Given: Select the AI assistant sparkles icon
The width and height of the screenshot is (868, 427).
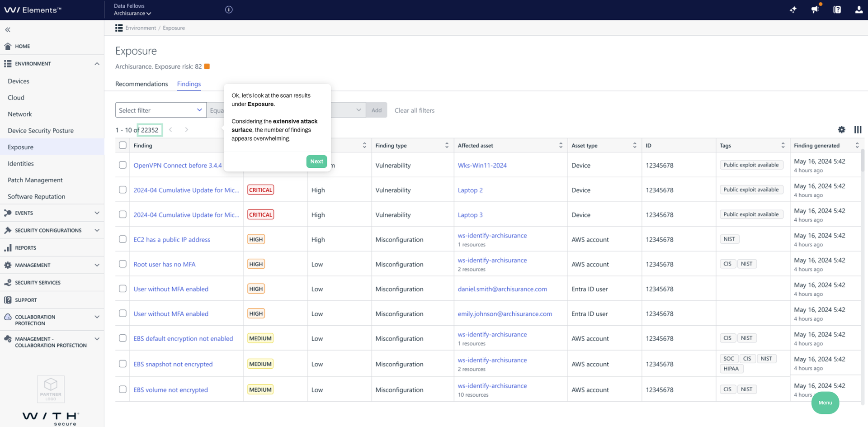Looking at the screenshot, I should (x=794, y=9).
